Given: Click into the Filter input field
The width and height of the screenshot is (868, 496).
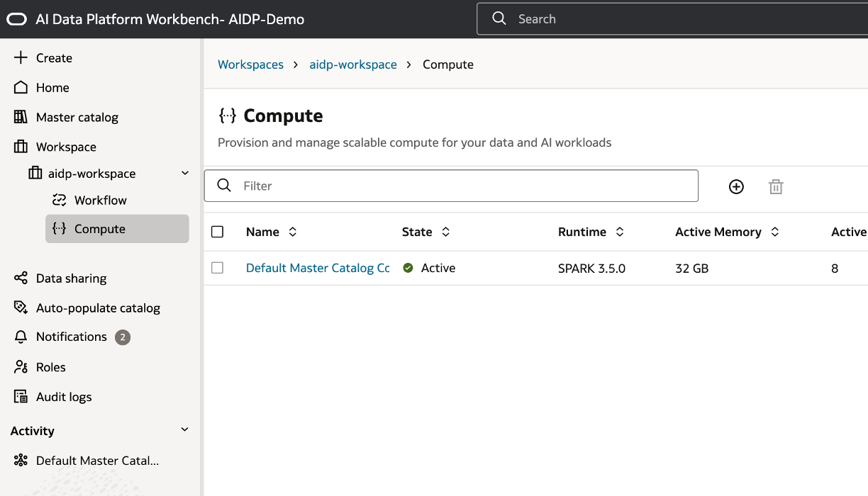Looking at the screenshot, I should [461, 186].
